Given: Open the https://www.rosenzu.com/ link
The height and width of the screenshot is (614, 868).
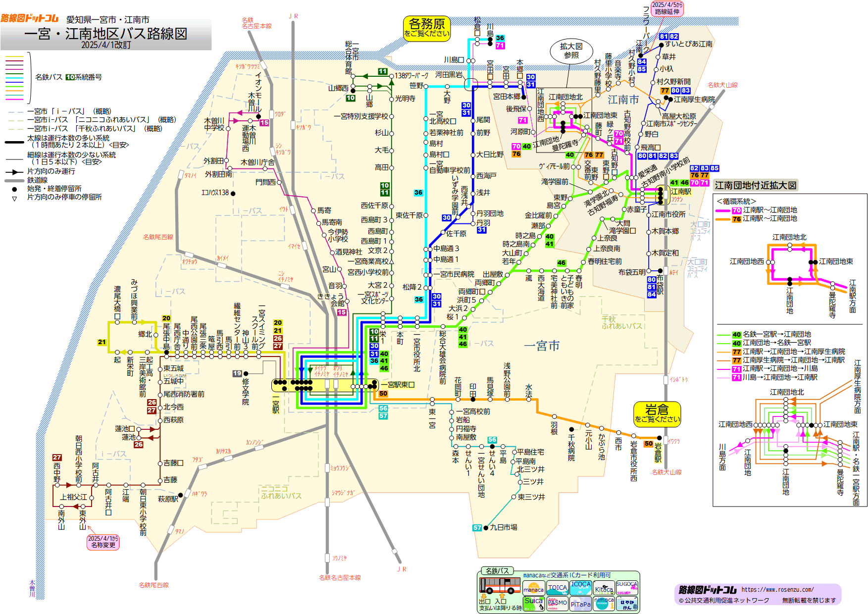Looking at the screenshot, I should point(777,589).
